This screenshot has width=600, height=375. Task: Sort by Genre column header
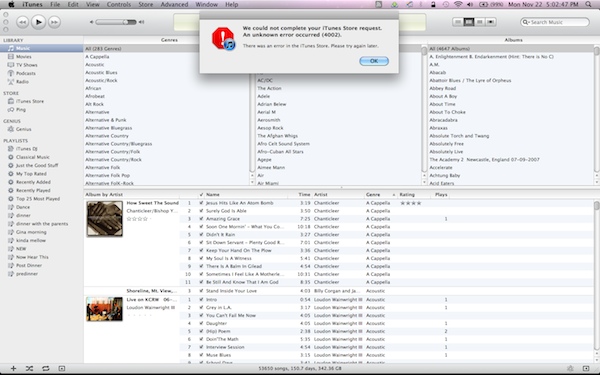tap(381, 195)
